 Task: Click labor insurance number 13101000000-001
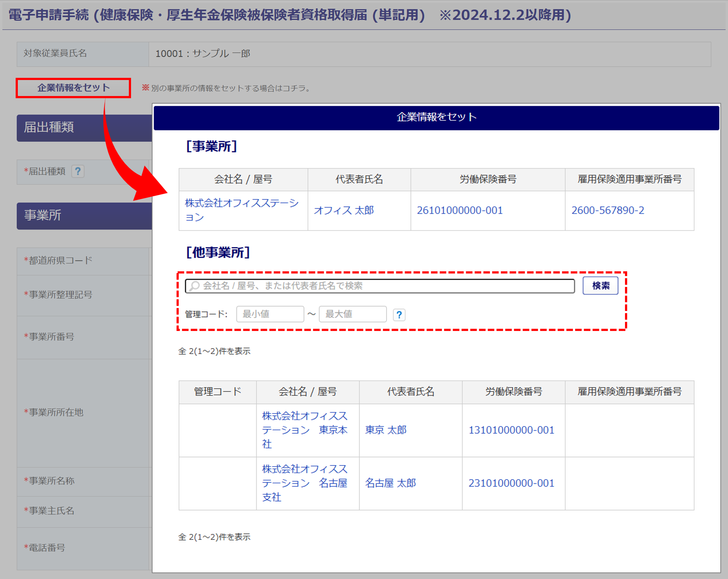click(511, 430)
